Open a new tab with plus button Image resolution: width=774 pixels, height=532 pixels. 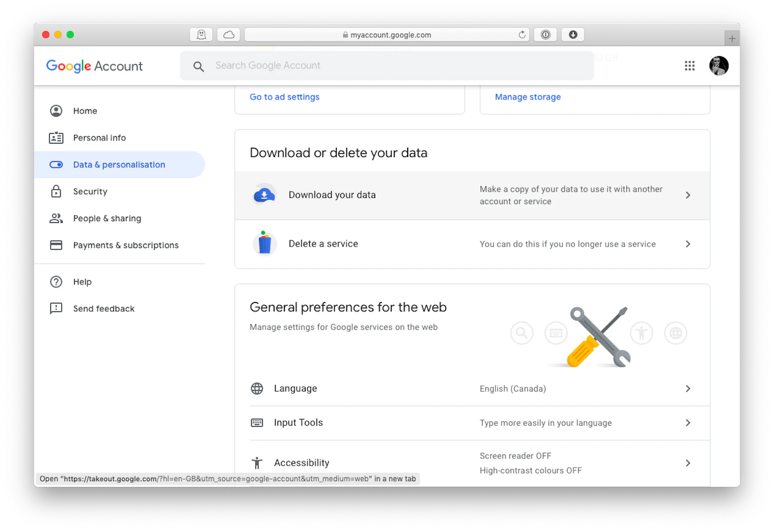[732, 38]
